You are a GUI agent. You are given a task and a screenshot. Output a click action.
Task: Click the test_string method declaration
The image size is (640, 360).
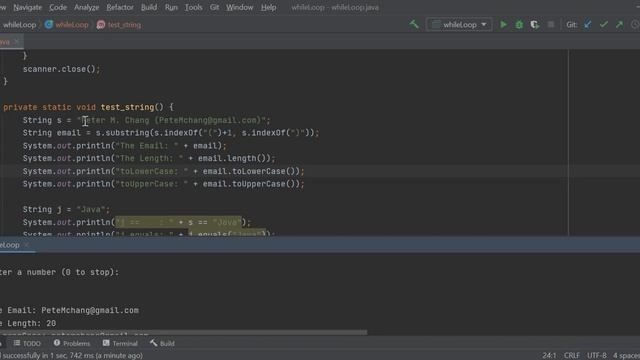tap(88, 107)
